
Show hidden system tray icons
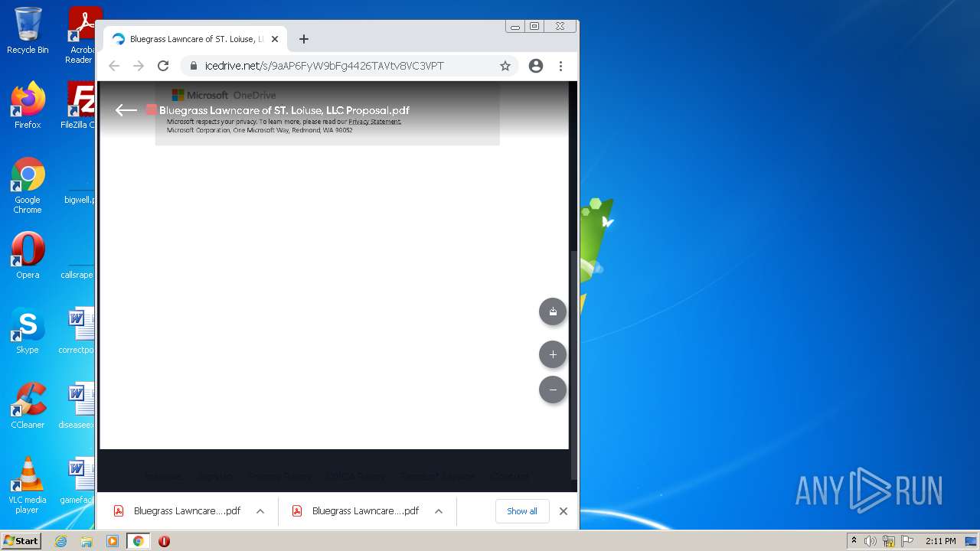tap(854, 541)
